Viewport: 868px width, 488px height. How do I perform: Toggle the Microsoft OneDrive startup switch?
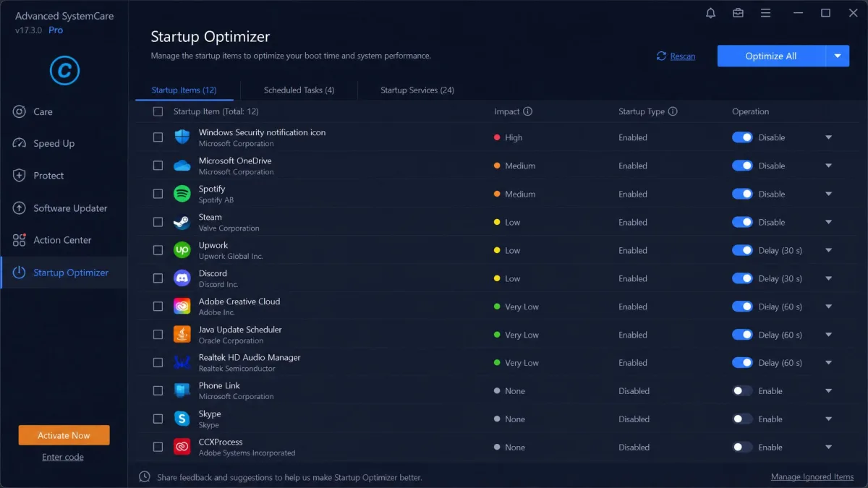742,166
